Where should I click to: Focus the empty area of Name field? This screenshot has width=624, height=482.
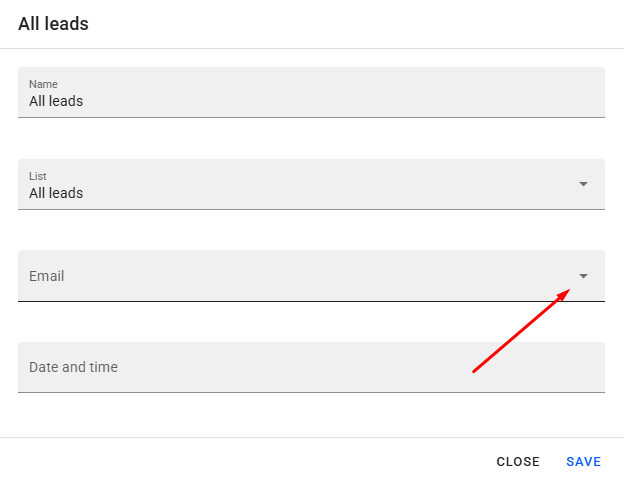tap(350, 98)
